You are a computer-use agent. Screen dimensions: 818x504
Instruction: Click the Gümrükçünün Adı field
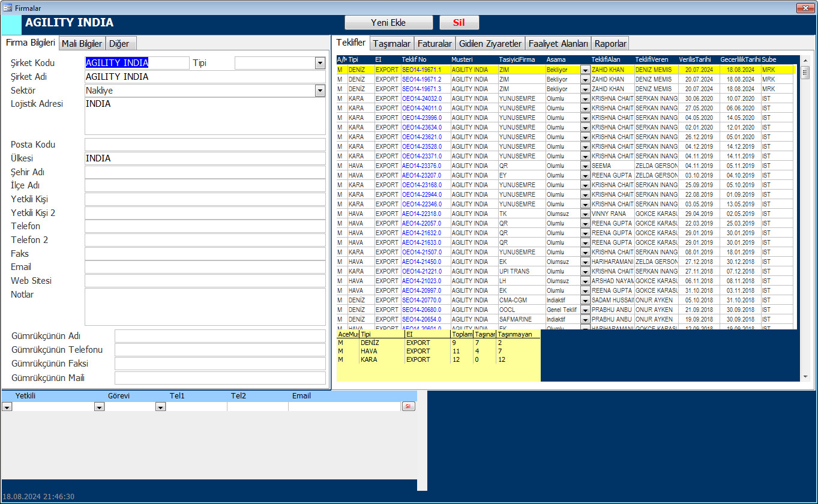[x=220, y=336]
